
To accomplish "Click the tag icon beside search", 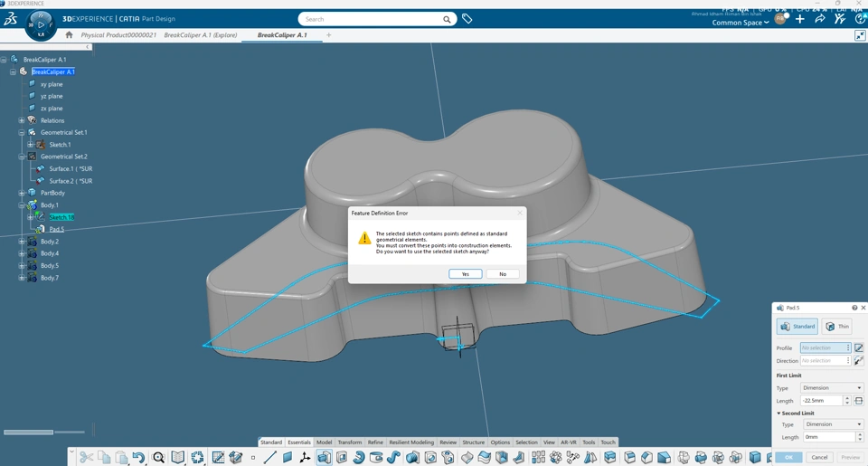I will pyautogui.click(x=467, y=19).
